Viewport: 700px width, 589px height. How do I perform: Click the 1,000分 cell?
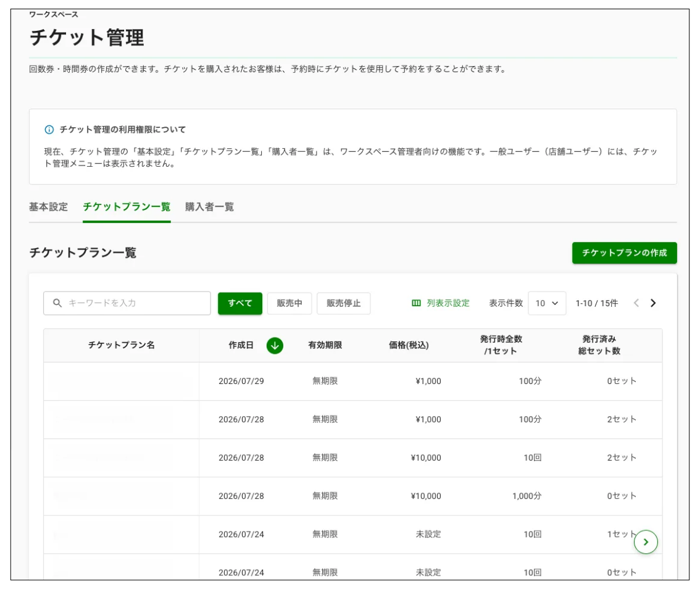[527, 496]
